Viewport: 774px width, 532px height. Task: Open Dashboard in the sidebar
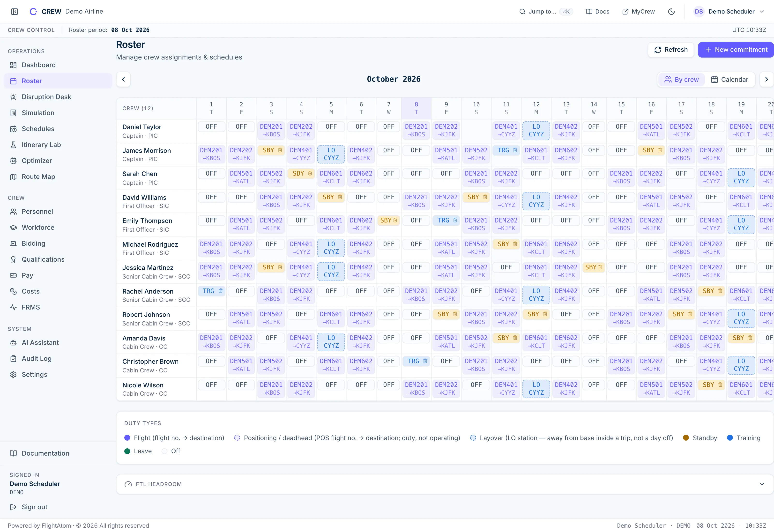click(58, 65)
